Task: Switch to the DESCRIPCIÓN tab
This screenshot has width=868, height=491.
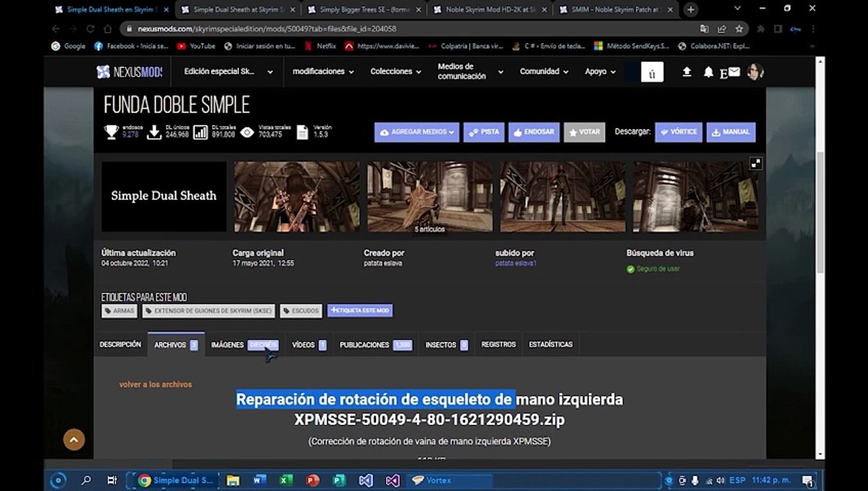Action: [120, 344]
